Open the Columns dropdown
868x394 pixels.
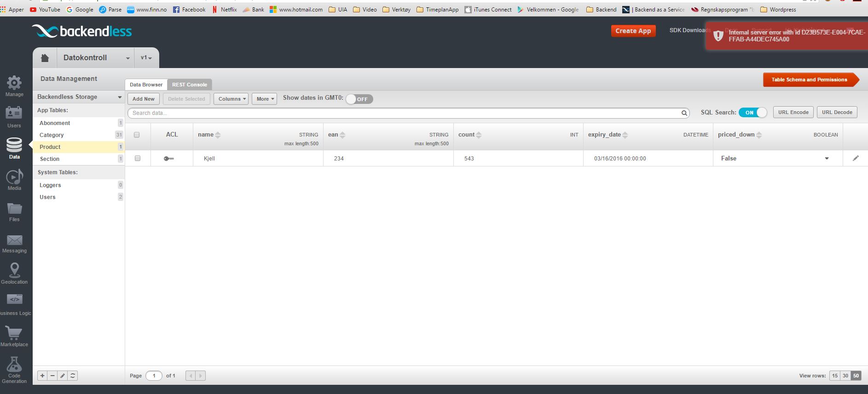[x=231, y=99]
